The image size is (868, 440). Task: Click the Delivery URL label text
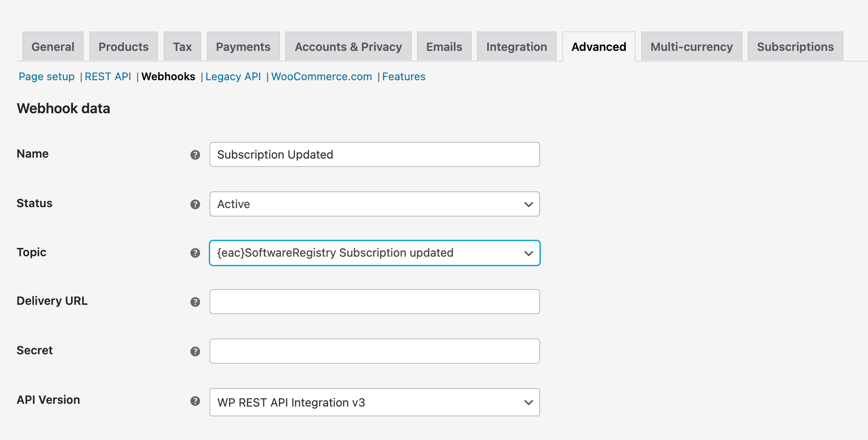coord(52,301)
